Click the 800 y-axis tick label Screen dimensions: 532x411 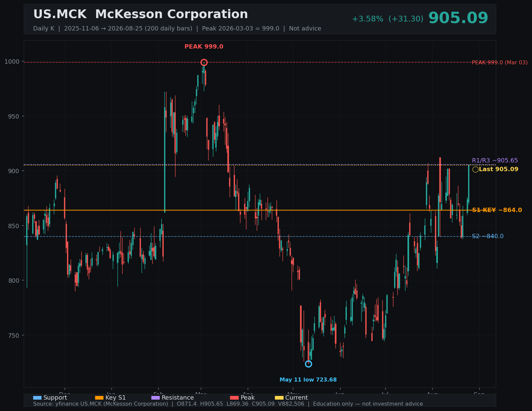(x=14, y=281)
